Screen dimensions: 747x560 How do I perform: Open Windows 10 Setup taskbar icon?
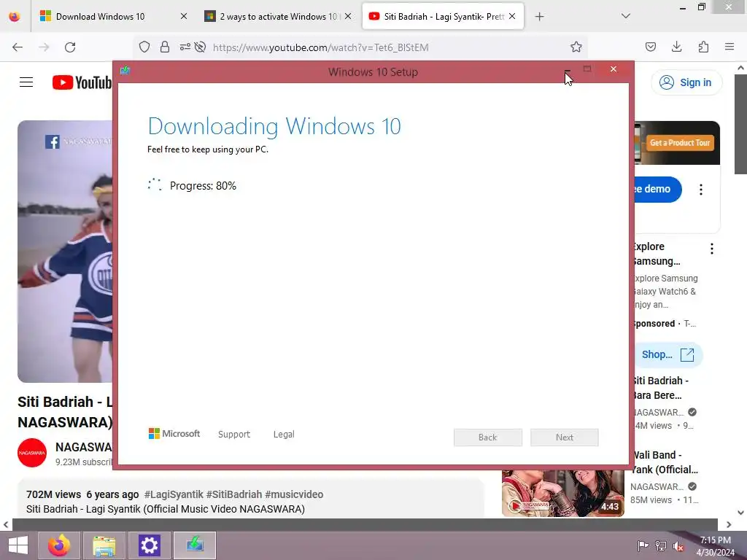(195, 545)
